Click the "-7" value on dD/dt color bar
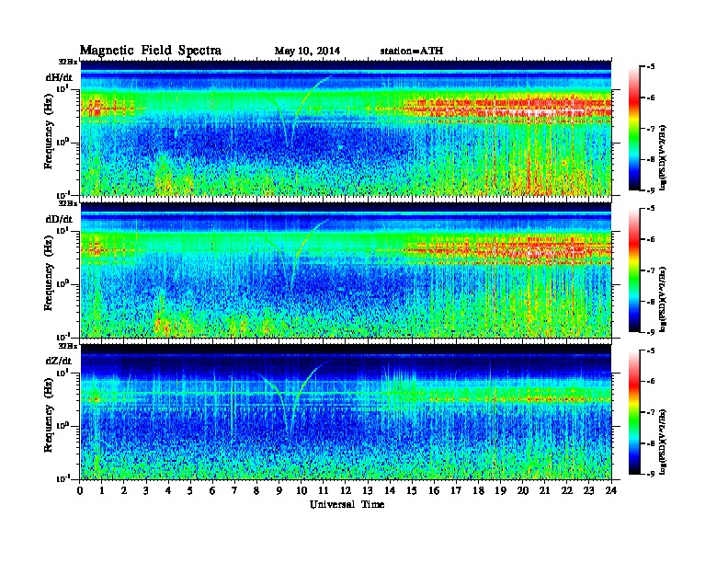 (x=651, y=270)
